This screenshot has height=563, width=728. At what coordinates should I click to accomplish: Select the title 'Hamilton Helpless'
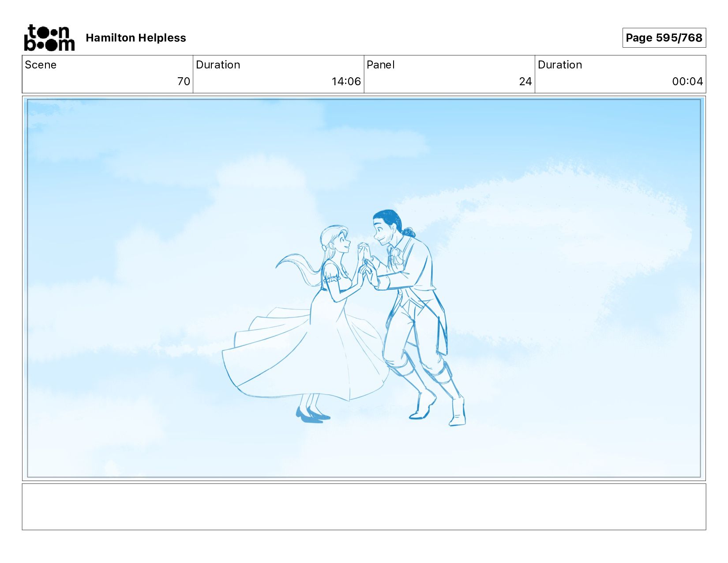click(x=136, y=38)
